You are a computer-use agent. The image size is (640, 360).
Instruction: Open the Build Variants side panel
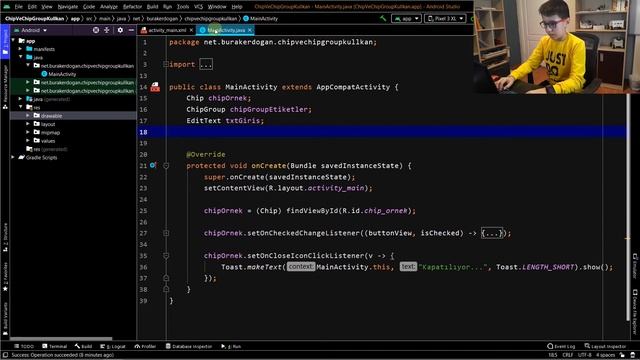tap(5, 319)
